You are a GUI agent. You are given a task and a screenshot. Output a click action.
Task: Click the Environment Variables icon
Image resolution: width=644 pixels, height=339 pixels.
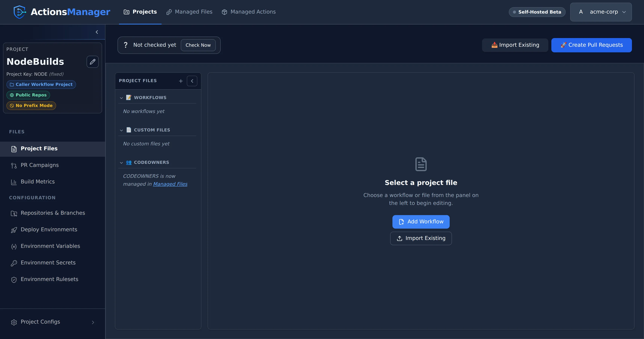click(x=14, y=247)
